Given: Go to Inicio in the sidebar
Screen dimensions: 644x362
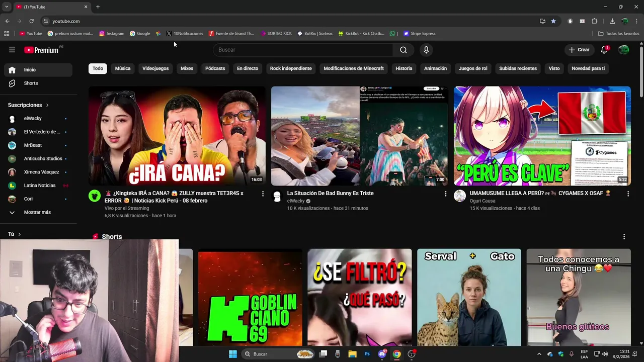Looking at the screenshot, I should pos(38,70).
